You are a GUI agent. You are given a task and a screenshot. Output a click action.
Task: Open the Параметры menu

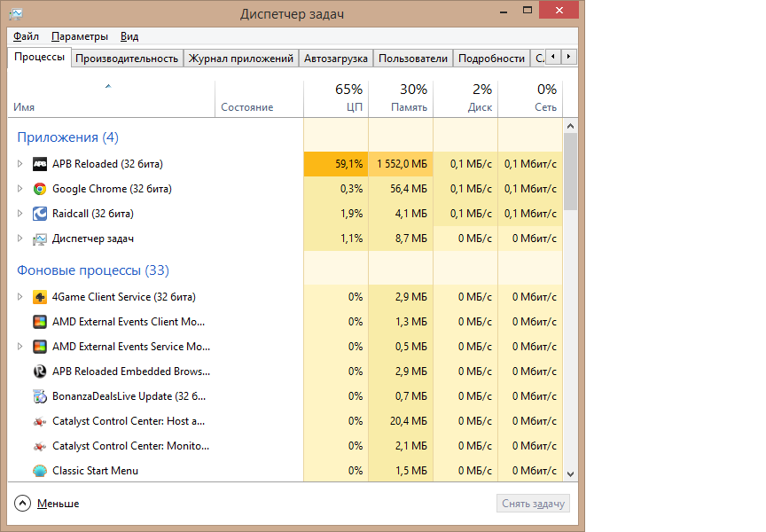point(80,36)
